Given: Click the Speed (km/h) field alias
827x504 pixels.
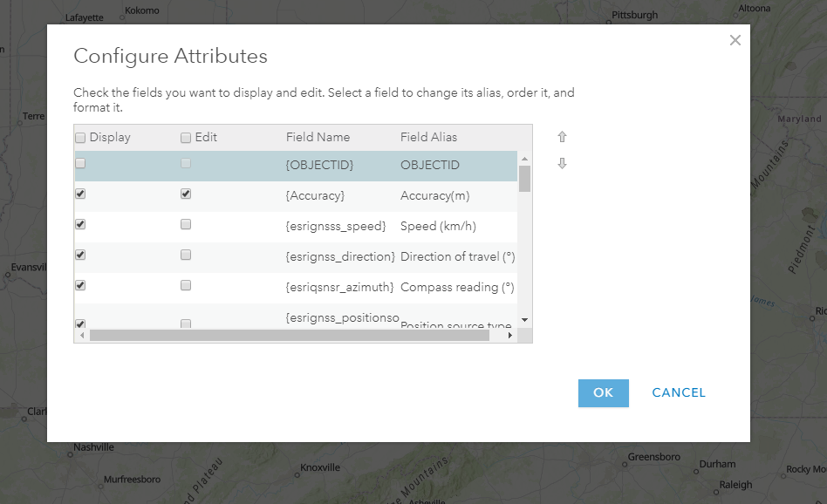Looking at the screenshot, I should [x=438, y=226].
